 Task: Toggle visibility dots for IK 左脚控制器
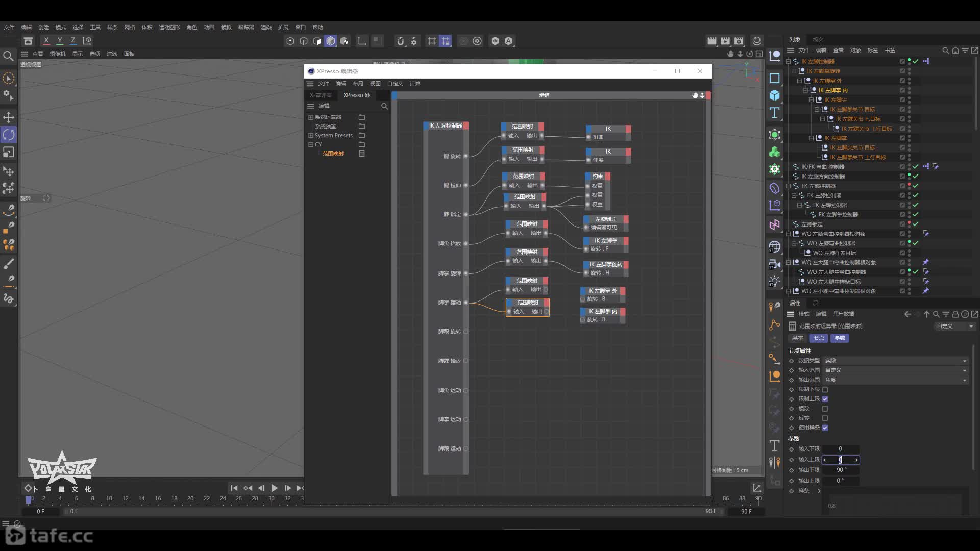pyautogui.click(x=909, y=62)
